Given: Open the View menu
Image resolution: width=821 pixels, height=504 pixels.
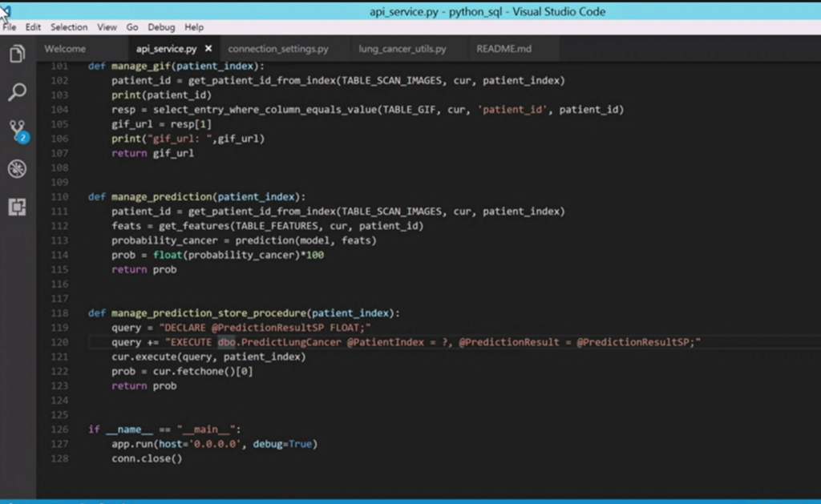Looking at the screenshot, I should 107,27.
